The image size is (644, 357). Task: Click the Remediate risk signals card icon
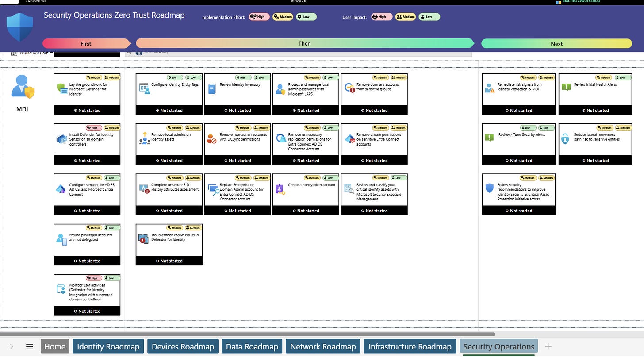(x=490, y=88)
